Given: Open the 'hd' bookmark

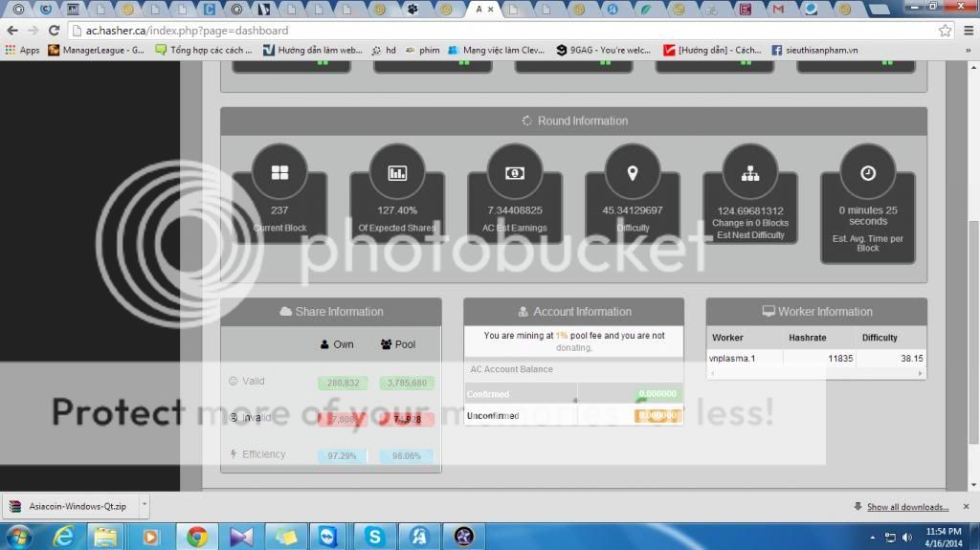Looking at the screenshot, I should [384, 50].
